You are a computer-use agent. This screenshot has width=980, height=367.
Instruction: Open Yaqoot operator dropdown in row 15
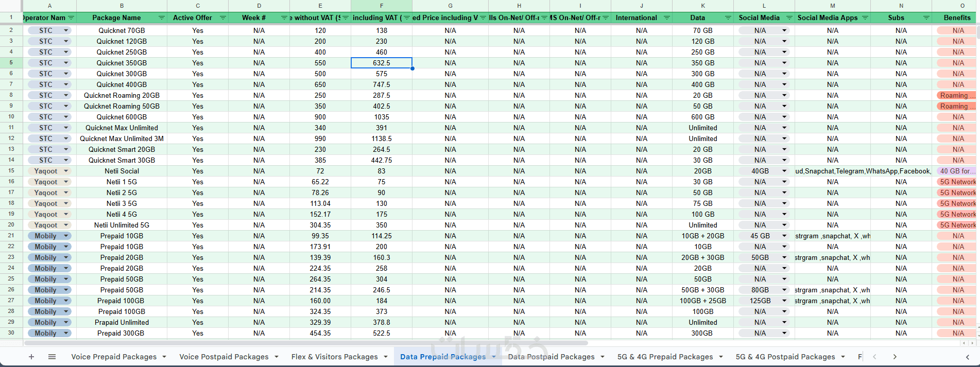click(66, 171)
